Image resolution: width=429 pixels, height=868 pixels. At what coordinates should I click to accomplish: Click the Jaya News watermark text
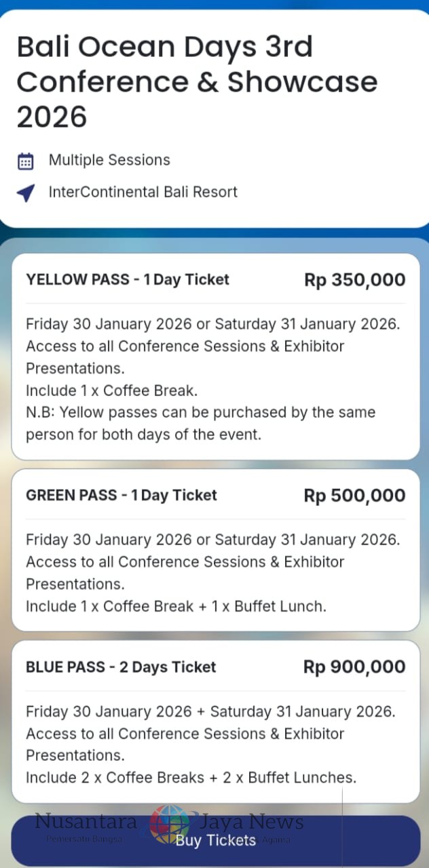[x=252, y=822]
